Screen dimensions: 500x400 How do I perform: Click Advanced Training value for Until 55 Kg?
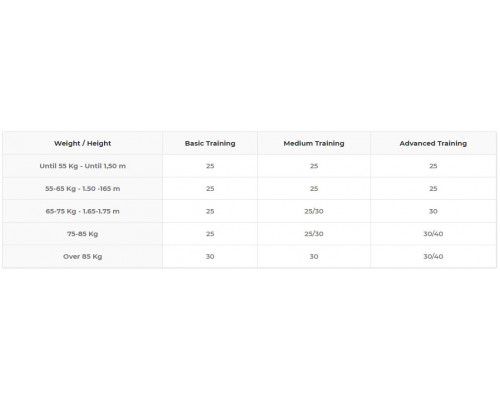[x=433, y=166]
